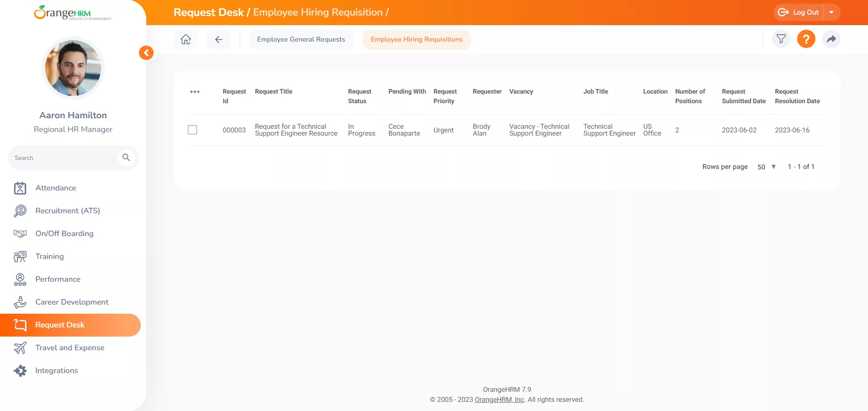The width and height of the screenshot is (868, 411).
Task: Select the Recruitment (ATS) magnifier icon
Action: click(x=20, y=211)
